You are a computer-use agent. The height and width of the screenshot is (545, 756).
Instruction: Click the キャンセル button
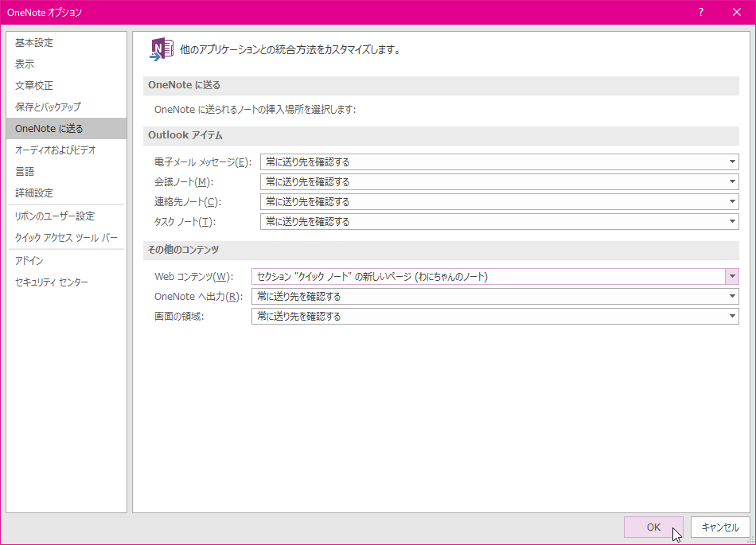coord(720,527)
